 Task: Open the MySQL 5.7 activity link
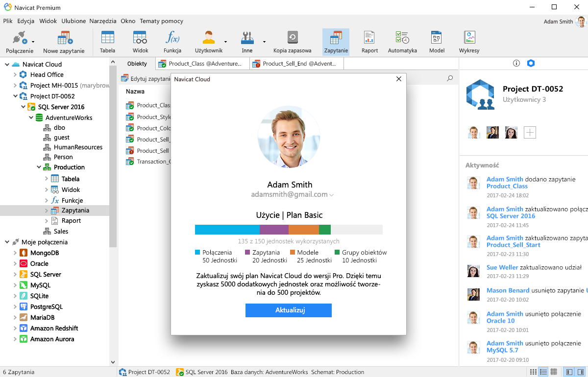point(502,350)
